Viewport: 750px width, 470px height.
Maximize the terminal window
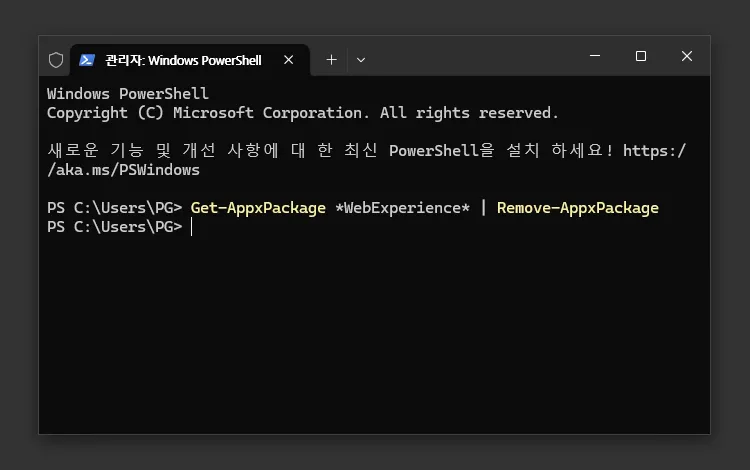[x=641, y=56]
